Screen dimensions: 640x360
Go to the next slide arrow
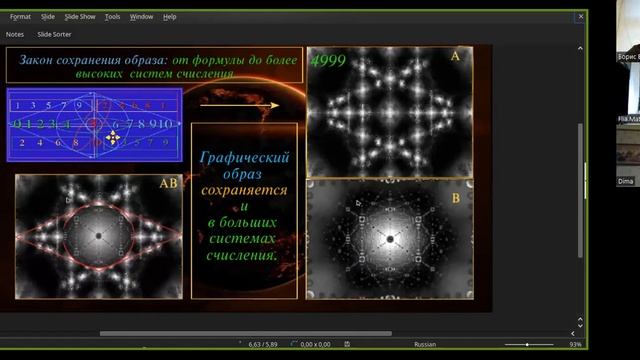point(580,326)
